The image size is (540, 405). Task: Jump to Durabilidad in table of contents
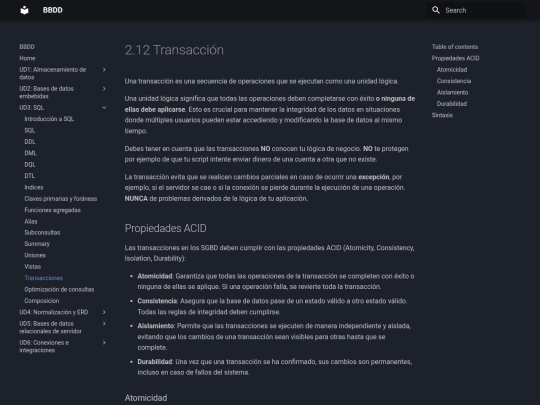tap(452, 104)
